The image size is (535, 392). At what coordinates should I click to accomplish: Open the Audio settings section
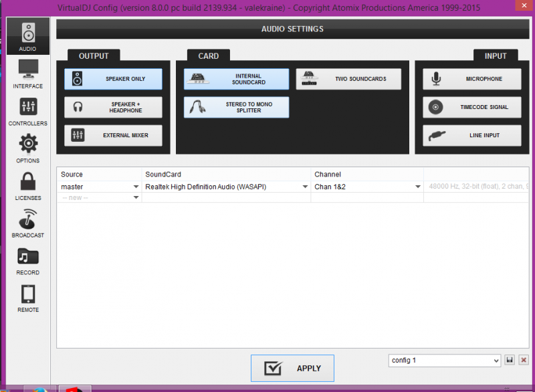click(28, 36)
